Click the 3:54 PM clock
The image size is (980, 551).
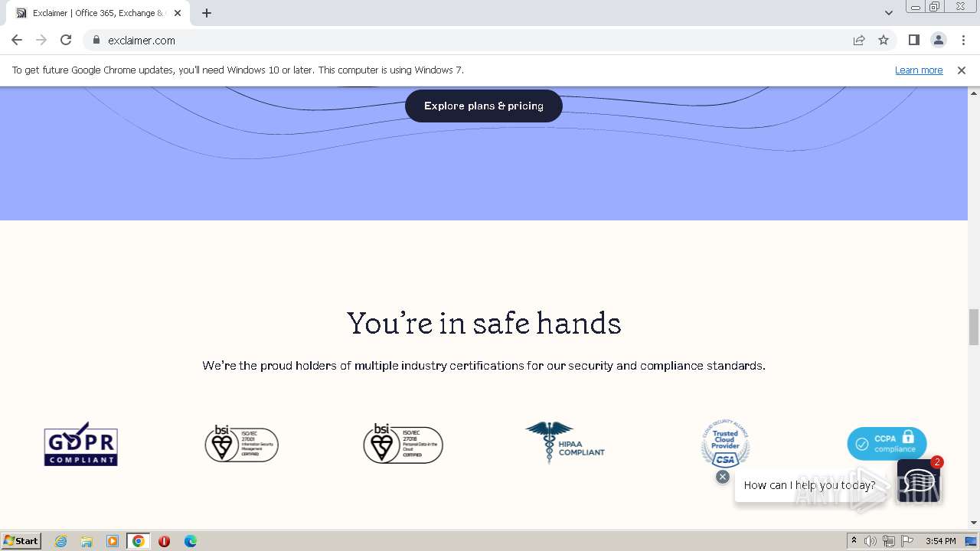point(940,541)
